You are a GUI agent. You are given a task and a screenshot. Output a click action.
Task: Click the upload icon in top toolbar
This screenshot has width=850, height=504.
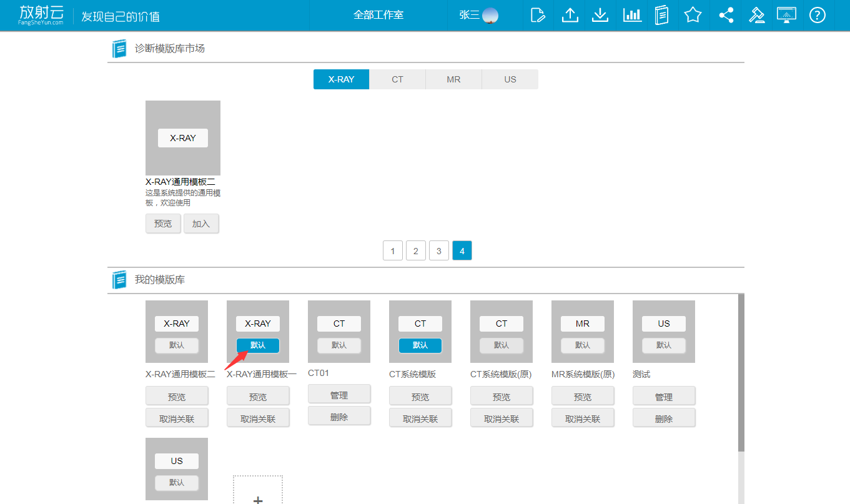pos(570,15)
